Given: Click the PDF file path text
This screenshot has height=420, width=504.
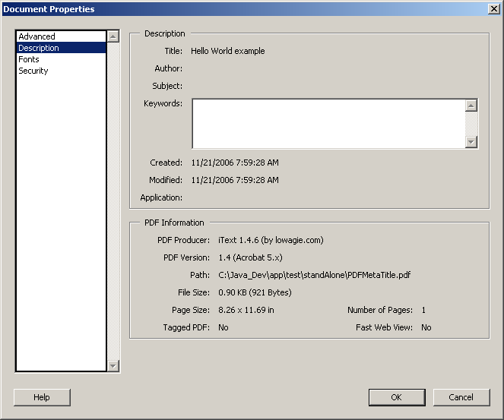Looking at the screenshot, I should click(315, 275).
